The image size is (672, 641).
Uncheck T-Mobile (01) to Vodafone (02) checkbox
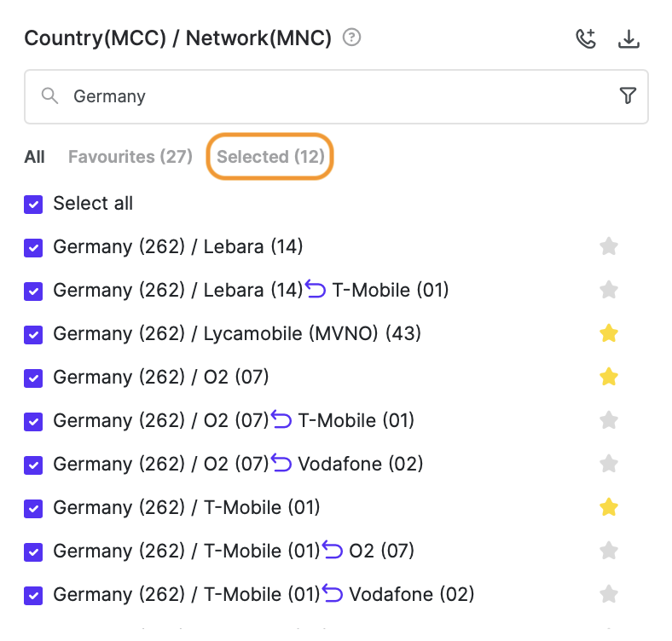click(33, 596)
